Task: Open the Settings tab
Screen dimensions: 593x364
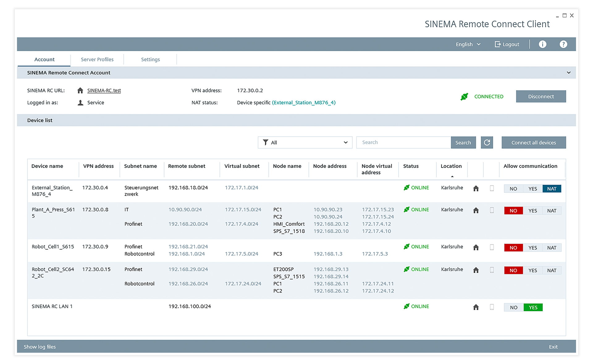Action: (150, 60)
